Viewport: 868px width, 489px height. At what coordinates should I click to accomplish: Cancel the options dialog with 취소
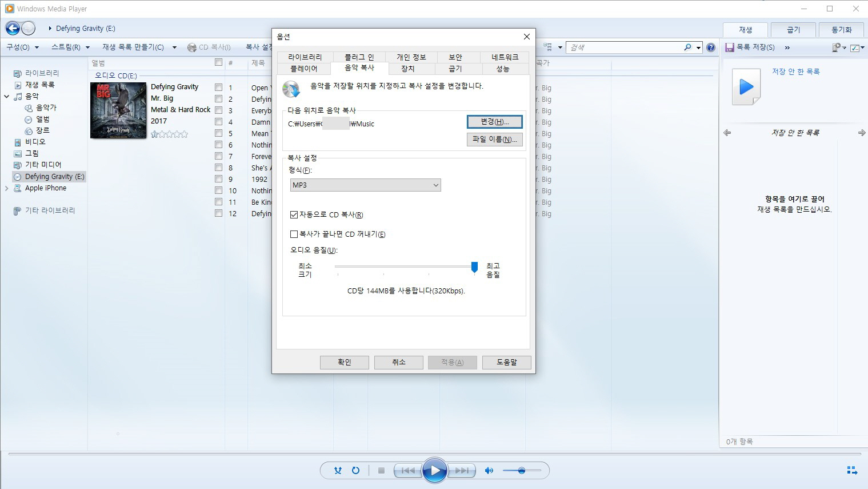point(399,362)
